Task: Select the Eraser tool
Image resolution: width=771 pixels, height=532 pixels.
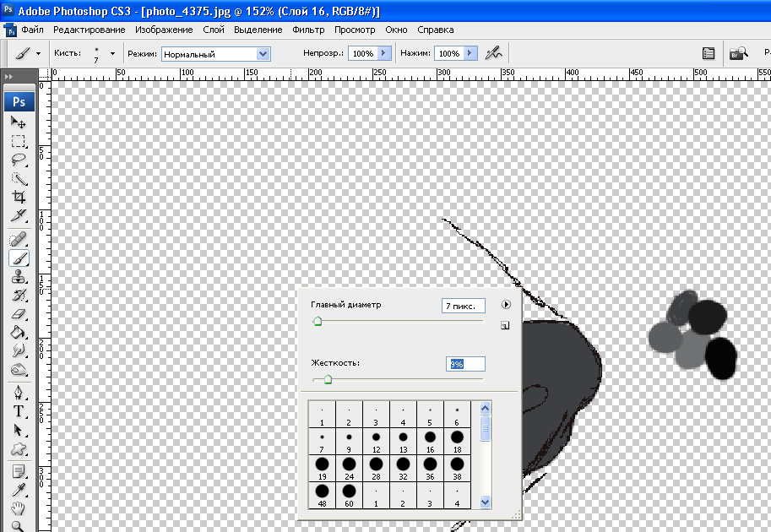Action: [x=19, y=314]
